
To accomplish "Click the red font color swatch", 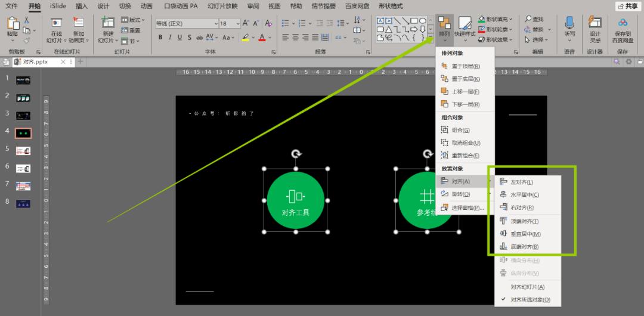I will 261,37.
